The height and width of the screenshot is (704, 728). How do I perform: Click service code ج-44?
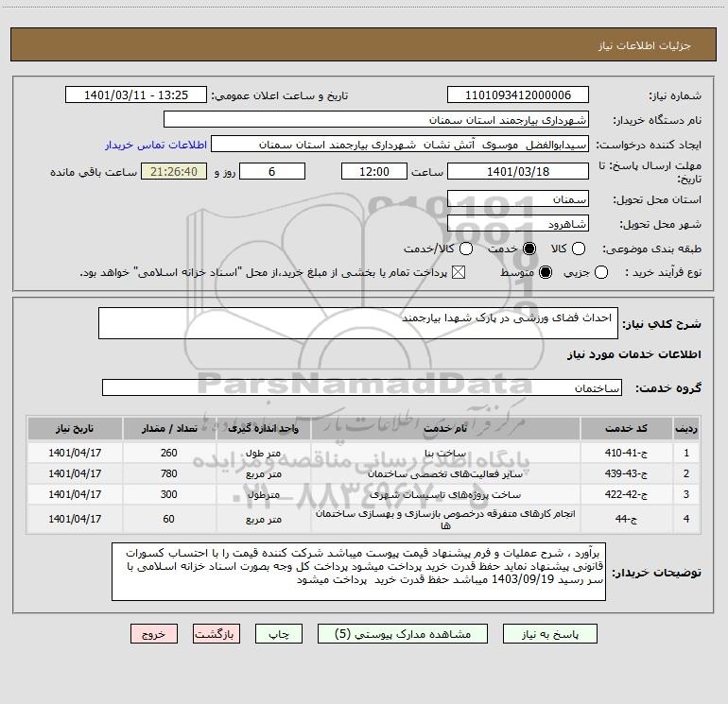pos(626,519)
